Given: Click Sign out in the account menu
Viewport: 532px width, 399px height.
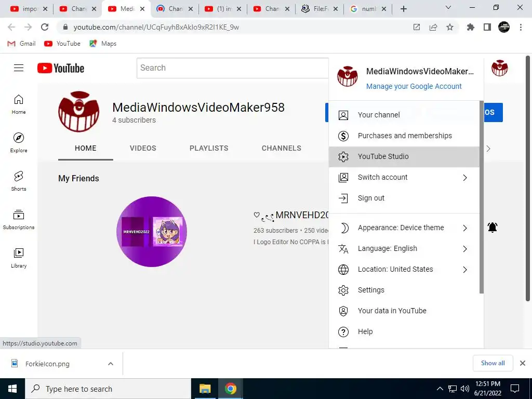Looking at the screenshot, I should 404,198.
